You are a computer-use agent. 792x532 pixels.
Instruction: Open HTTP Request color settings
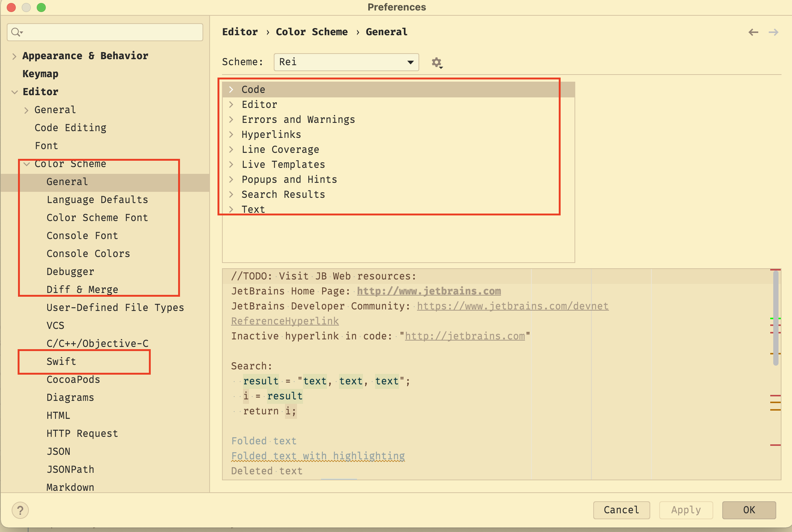pos(82,433)
